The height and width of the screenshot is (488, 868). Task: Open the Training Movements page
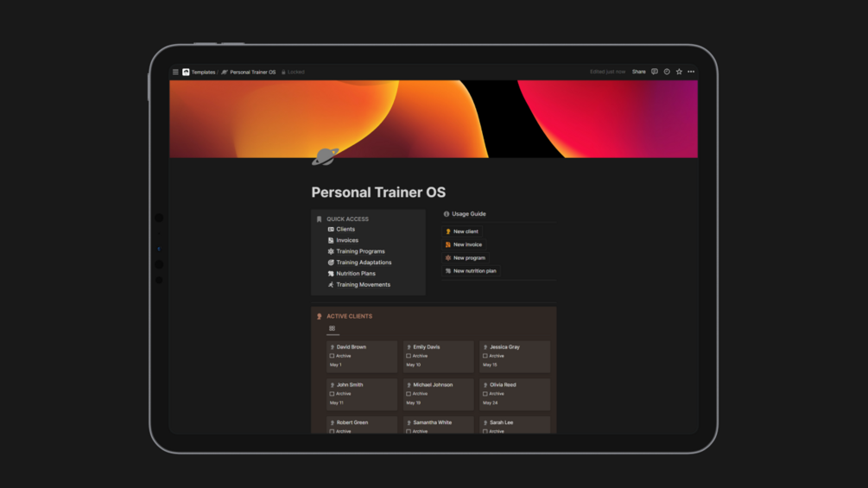pos(363,284)
